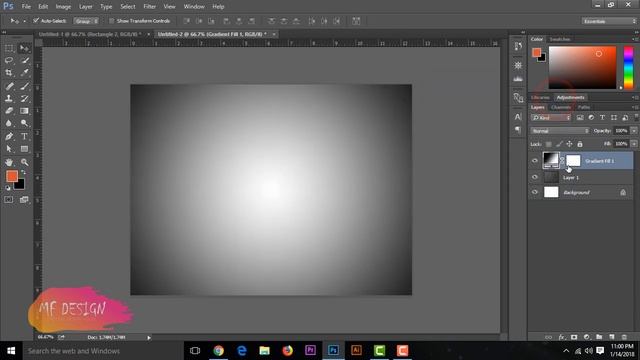
Task: Select the Pen tool
Action: tap(9, 136)
